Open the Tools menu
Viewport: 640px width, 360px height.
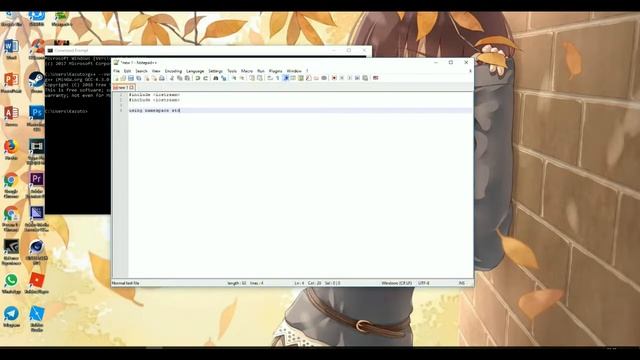coord(232,71)
